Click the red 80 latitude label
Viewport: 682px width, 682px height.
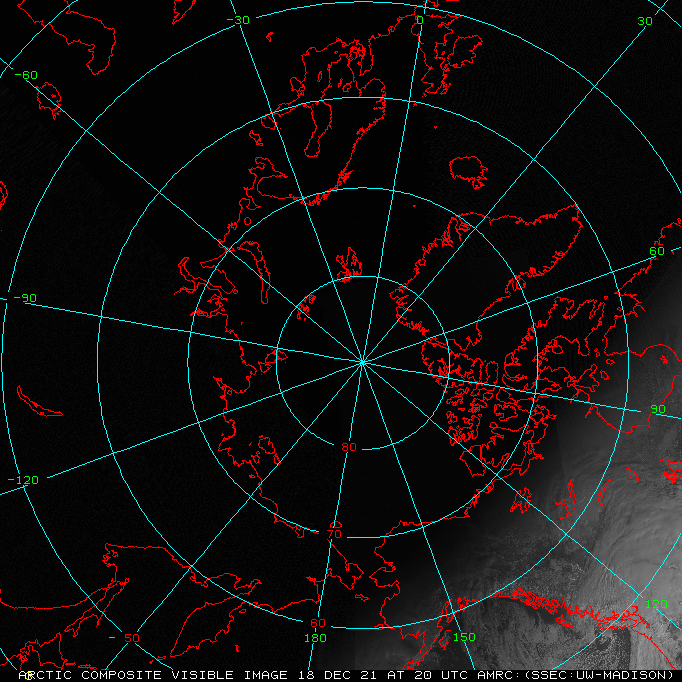click(x=349, y=447)
